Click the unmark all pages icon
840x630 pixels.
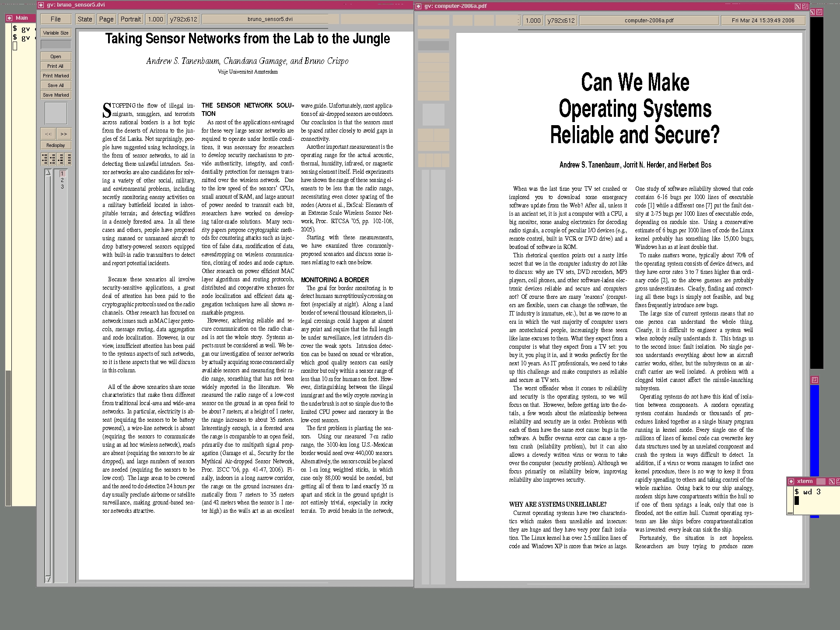coord(69,159)
